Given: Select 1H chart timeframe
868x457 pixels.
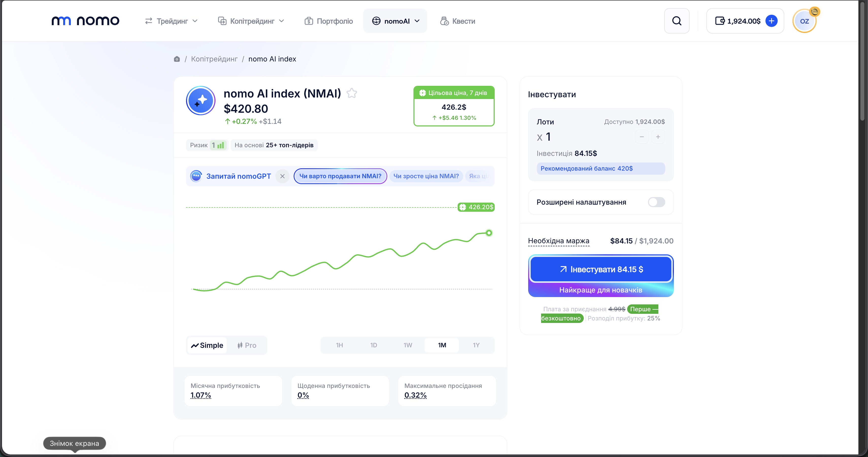Looking at the screenshot, I should [339, 345].
